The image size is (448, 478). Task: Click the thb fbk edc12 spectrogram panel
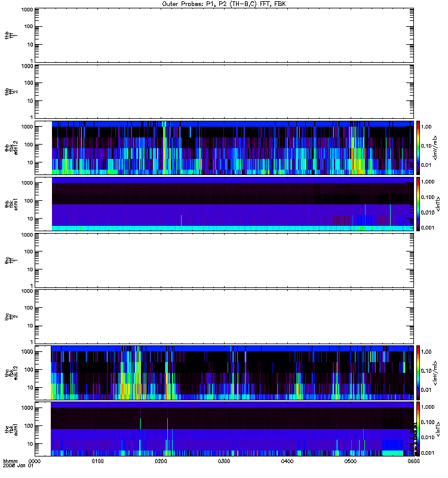(x=224, y=148)
